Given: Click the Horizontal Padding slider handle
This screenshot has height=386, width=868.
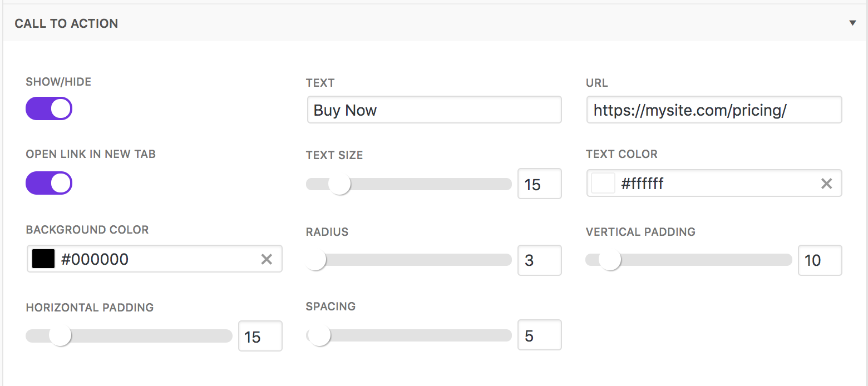Looking at the screenshot, I should pos(60,336).
